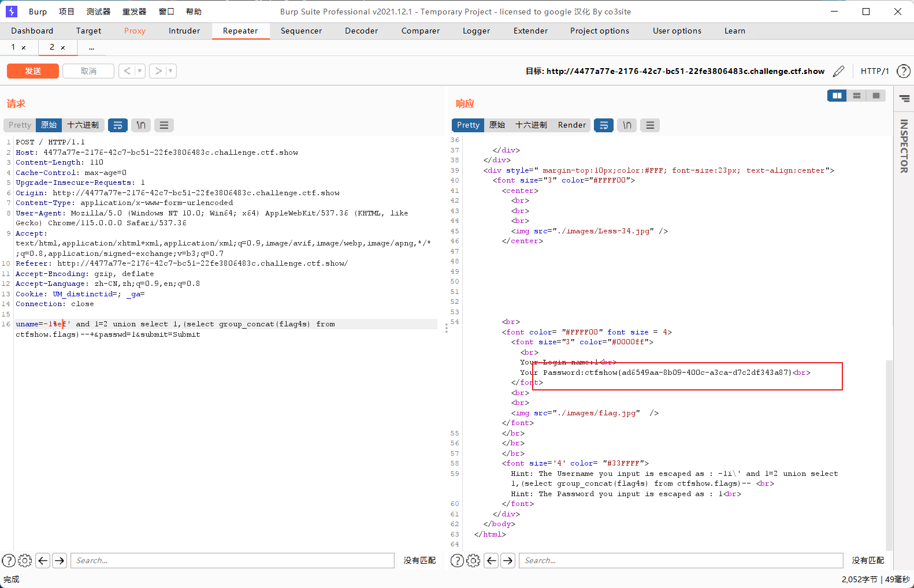Expand Inspector panel via lines icon

coord(905,99)
